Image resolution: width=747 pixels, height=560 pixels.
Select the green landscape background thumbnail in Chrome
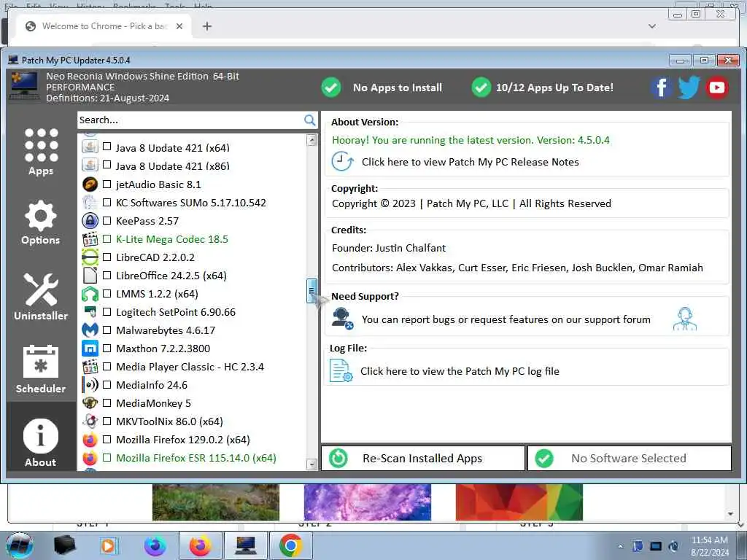click(x=216, y=502)
